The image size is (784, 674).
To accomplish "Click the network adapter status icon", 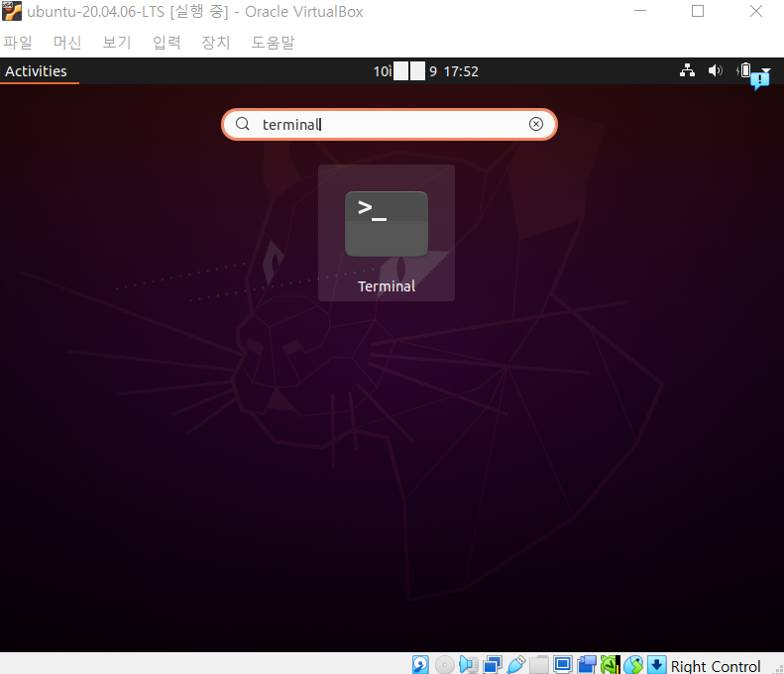I will (493, 664).
